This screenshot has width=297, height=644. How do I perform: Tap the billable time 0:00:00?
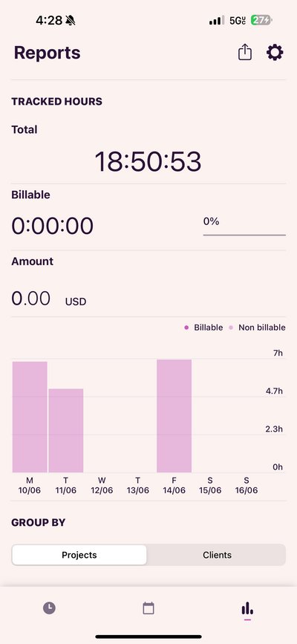(x=53, y=226)
